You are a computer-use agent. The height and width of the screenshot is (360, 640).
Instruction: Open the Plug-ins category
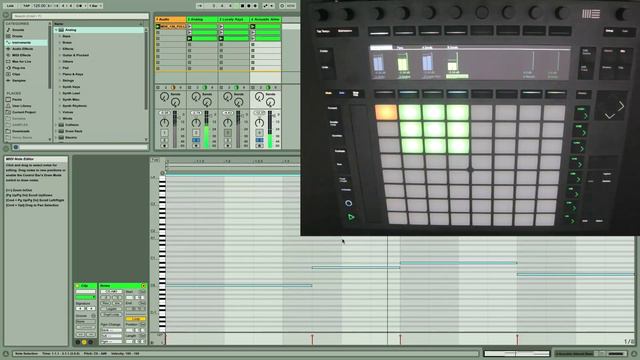(x=19, y=68)
